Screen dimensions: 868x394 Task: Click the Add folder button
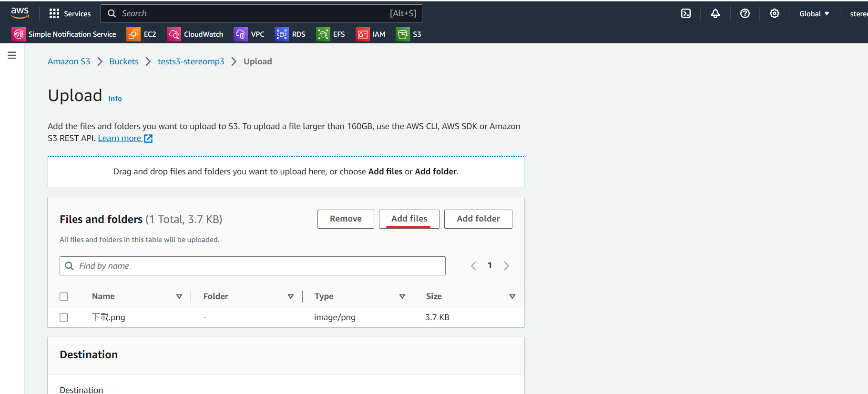coord(478,219)
